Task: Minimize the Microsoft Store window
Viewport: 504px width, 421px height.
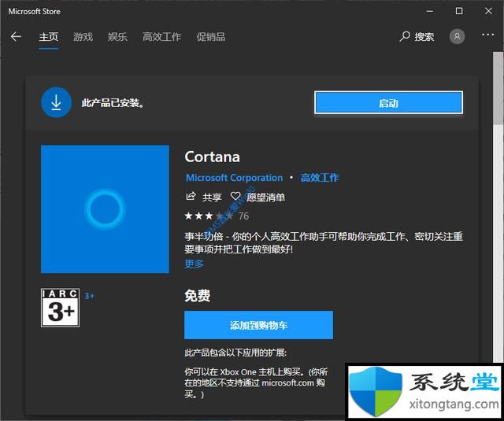Action: 430,11
